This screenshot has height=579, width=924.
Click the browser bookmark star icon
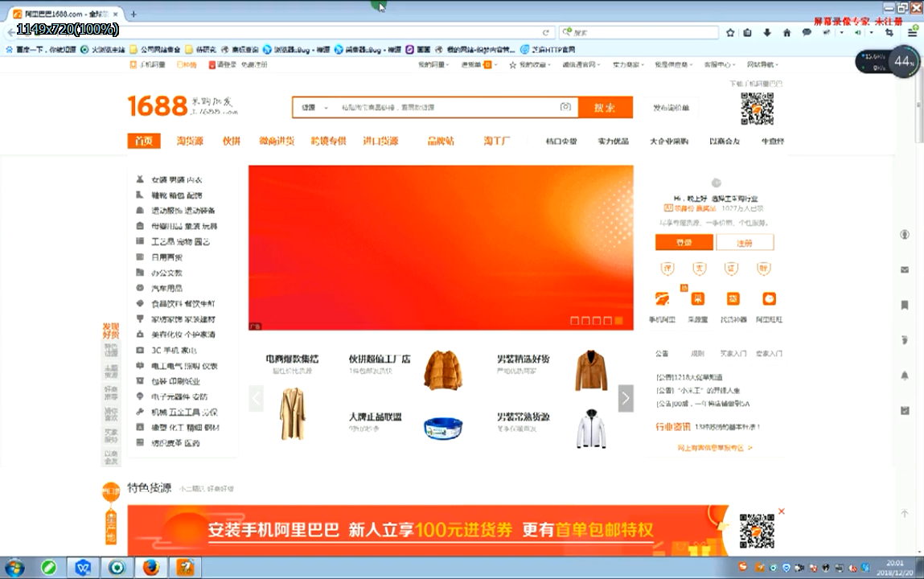coord(730,33)
